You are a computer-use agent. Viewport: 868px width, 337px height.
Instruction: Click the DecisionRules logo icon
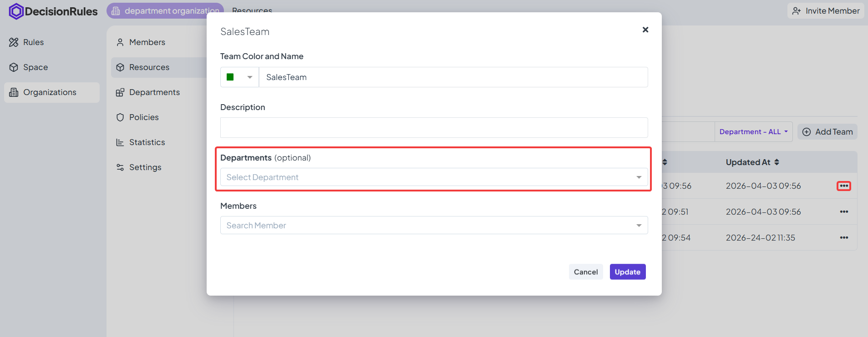tap(16, 11)
